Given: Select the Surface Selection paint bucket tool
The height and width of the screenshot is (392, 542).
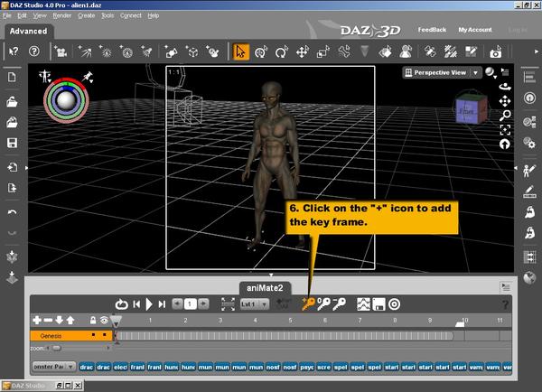Looking at the screenshot, I should coord(385,51).
